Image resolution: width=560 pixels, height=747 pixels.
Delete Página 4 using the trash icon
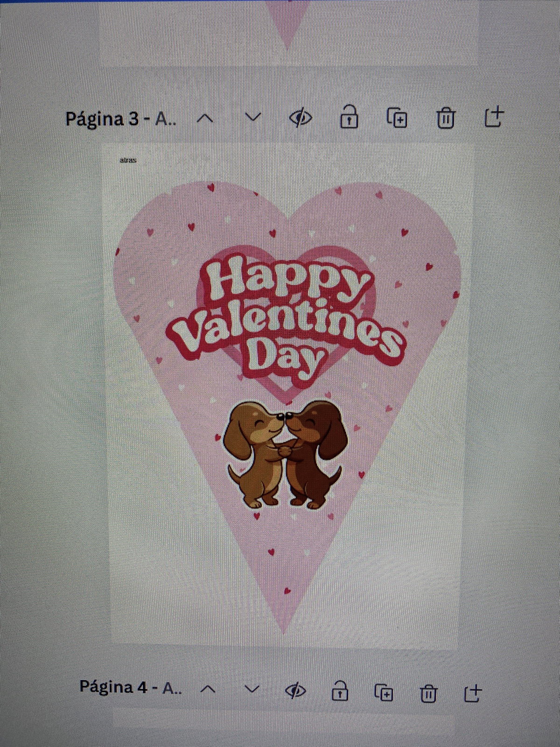(x=428, y=693)
